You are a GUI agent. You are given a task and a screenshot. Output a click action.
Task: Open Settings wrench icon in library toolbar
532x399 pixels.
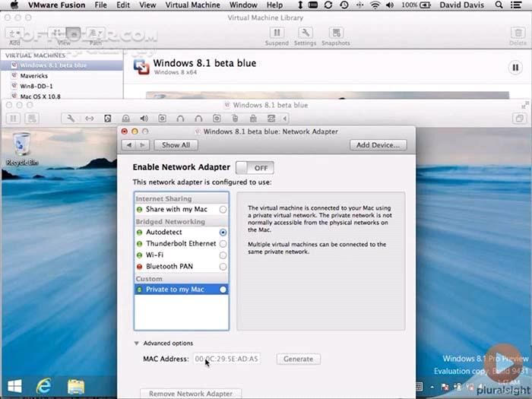point(305,33)
